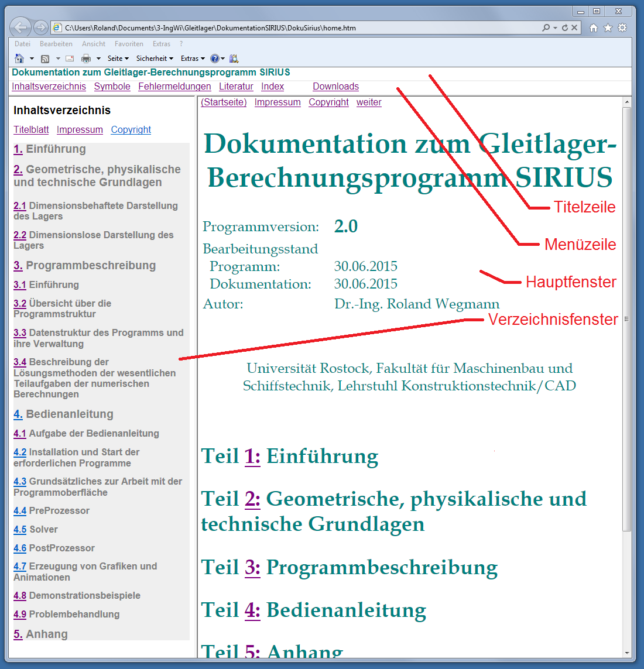Stop loading with the X in address bar
The height and width of the screenshot is (669, 644).
click(x=574, y=28)
